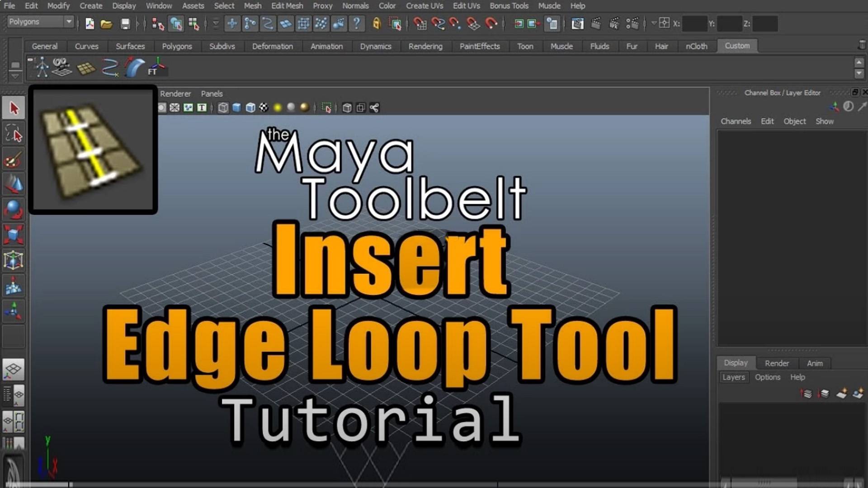Click the shelf trash can icon
The image size is (868, 488).
(x=862, y=45)
